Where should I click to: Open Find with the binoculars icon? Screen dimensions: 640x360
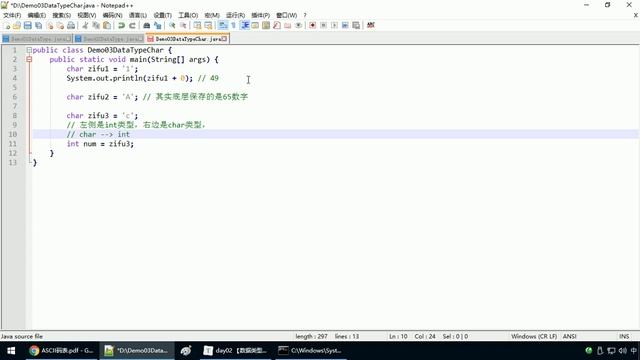tap(147, 25)
